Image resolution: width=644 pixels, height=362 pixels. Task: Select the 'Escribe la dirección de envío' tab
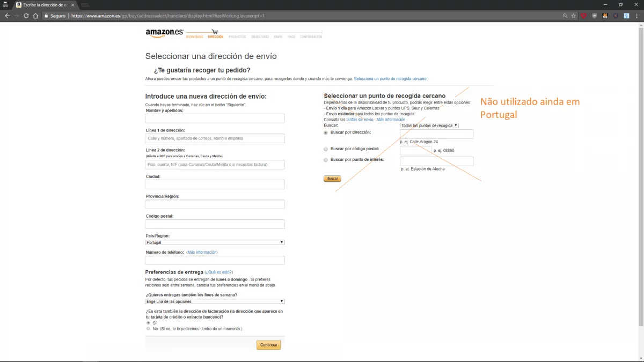point(45,4)
